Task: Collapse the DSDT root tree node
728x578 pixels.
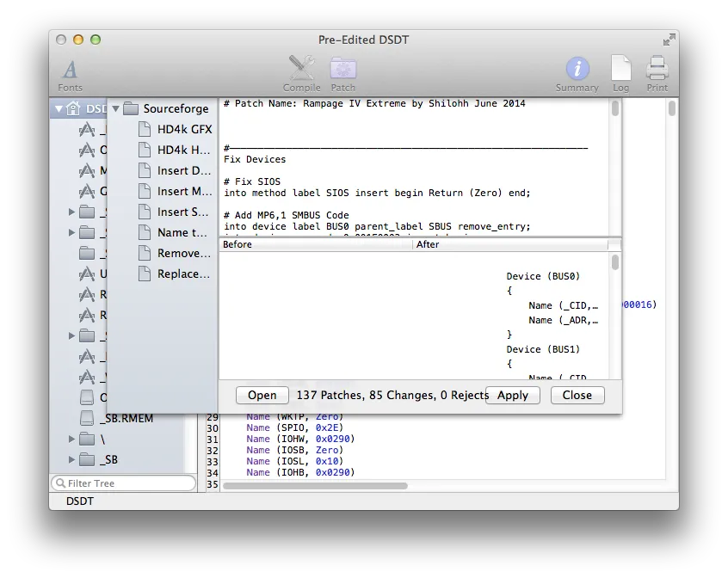Action: click(x=59, y=109)
